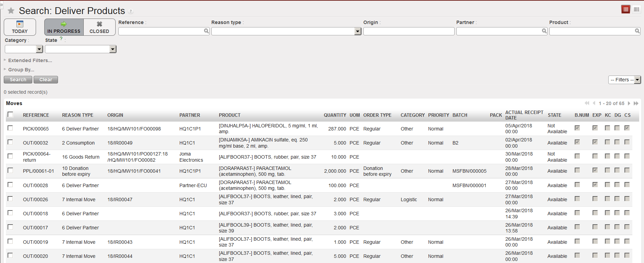
Task: Click the Today calendar filter button
Action: (x=20, y=27)
